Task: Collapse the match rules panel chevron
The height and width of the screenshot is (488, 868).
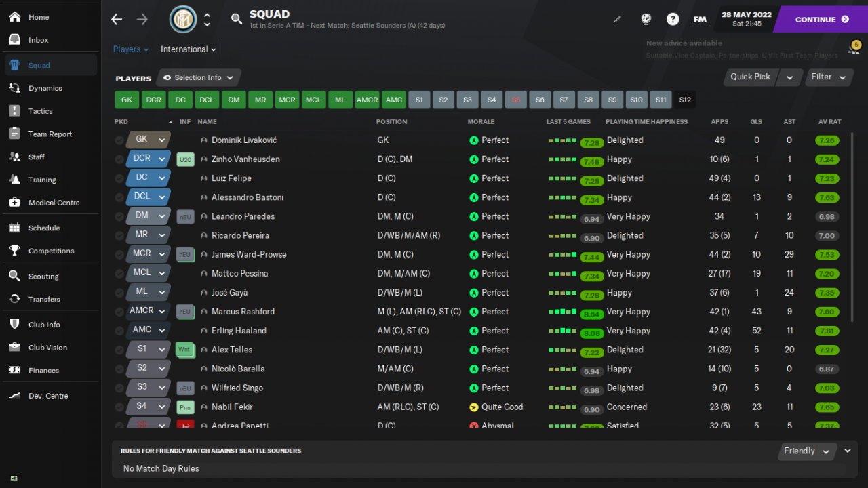Action: click(848, 451)
